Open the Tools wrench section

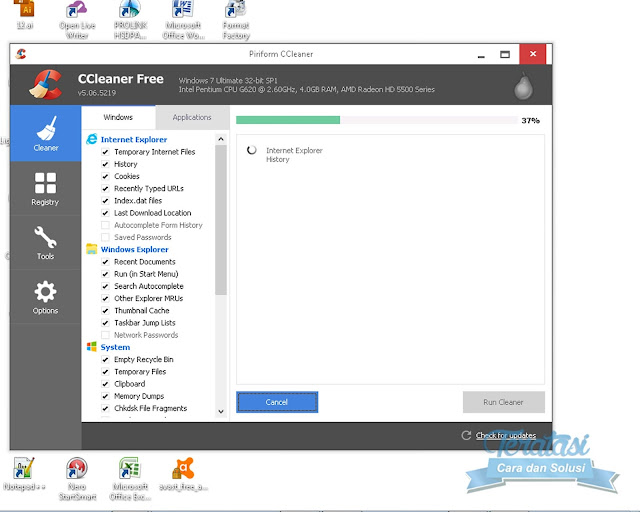click(45, 243)
